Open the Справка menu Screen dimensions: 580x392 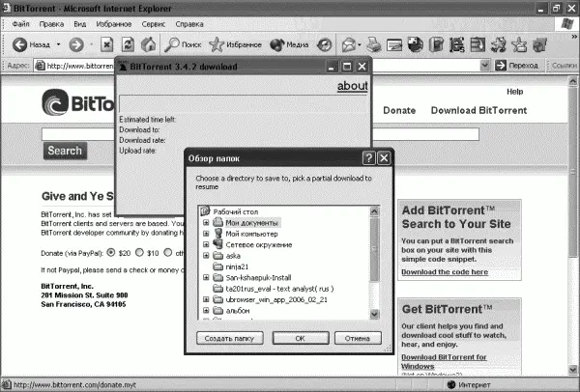(189, 24)
